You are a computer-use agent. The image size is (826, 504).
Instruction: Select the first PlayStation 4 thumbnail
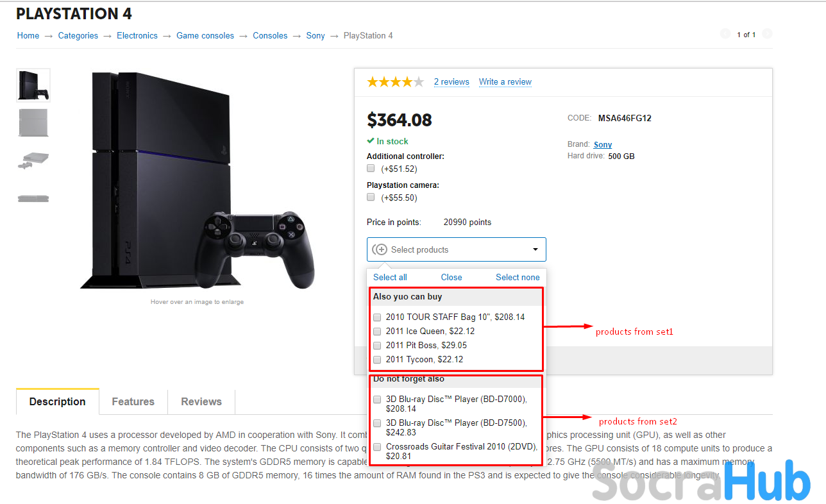click(x=33, y=85)
